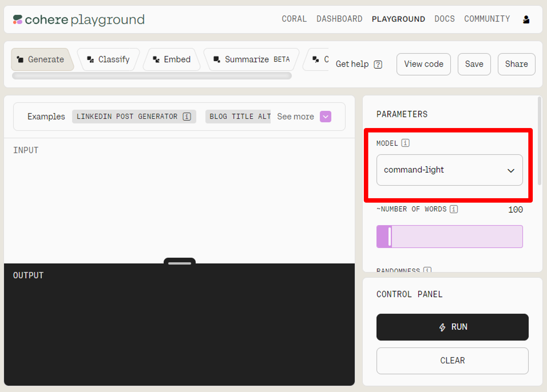Click the tabs horizontal scrollbar
547x392 pixels.
[x=152, y=76]
